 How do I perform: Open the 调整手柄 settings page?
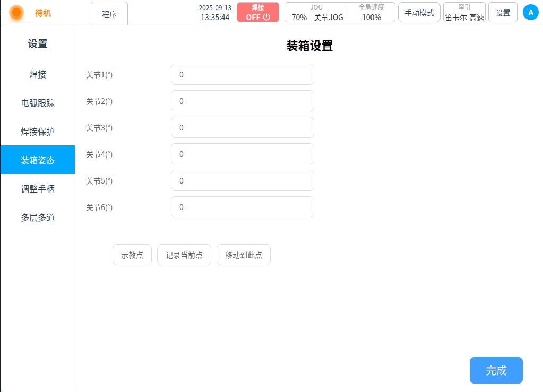[38, 189]
